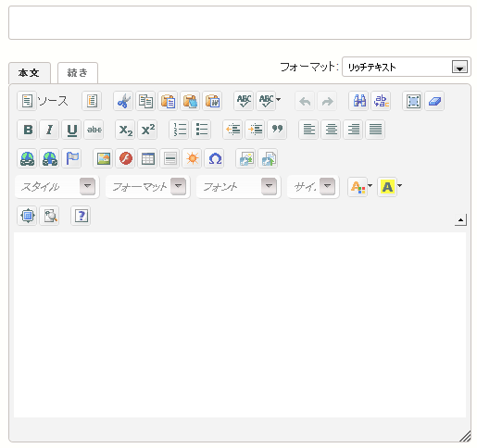
Task: Open the yellow background color picker
Action: (x=390, y=187)
